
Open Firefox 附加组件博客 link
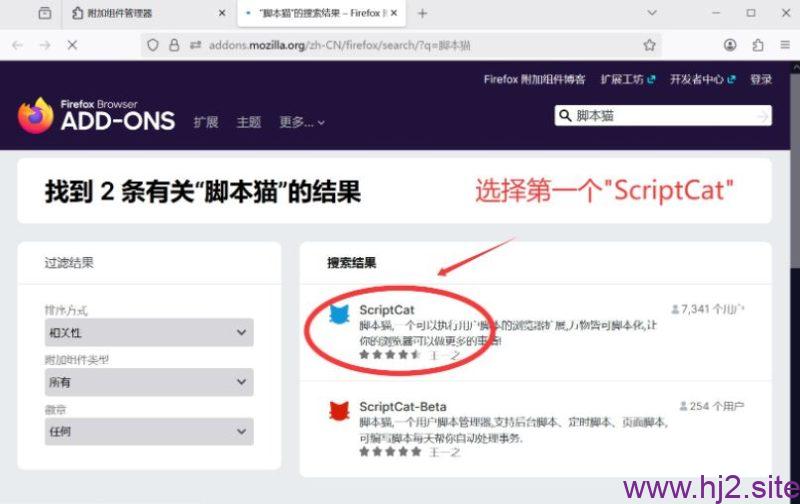[x=534, y=80]
